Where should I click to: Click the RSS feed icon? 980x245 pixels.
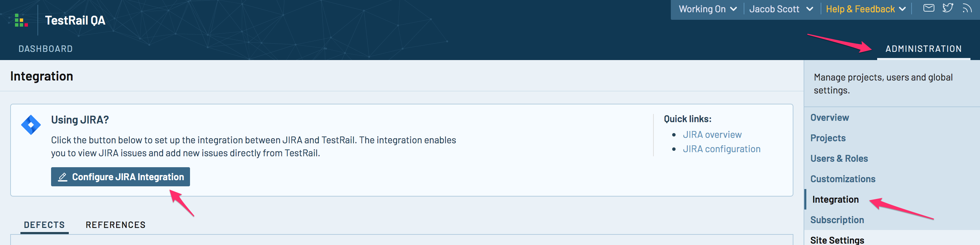[x=967, y=8]
